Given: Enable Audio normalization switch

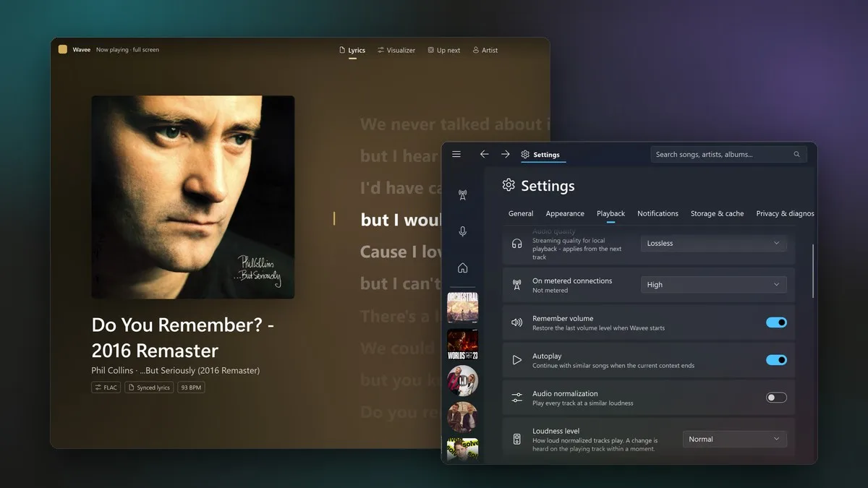Looking at the screenshot, I should [776, 398].
